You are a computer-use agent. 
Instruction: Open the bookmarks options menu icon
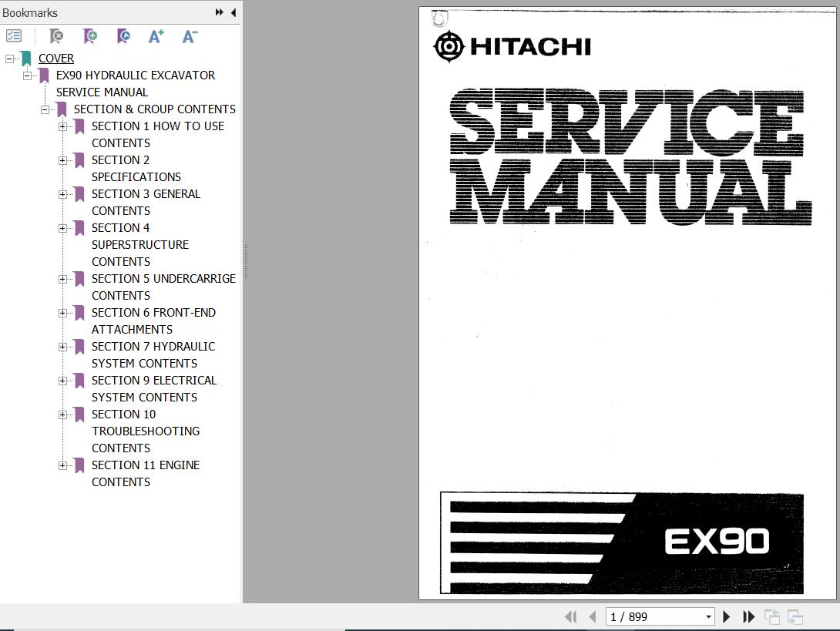[13, 36]
